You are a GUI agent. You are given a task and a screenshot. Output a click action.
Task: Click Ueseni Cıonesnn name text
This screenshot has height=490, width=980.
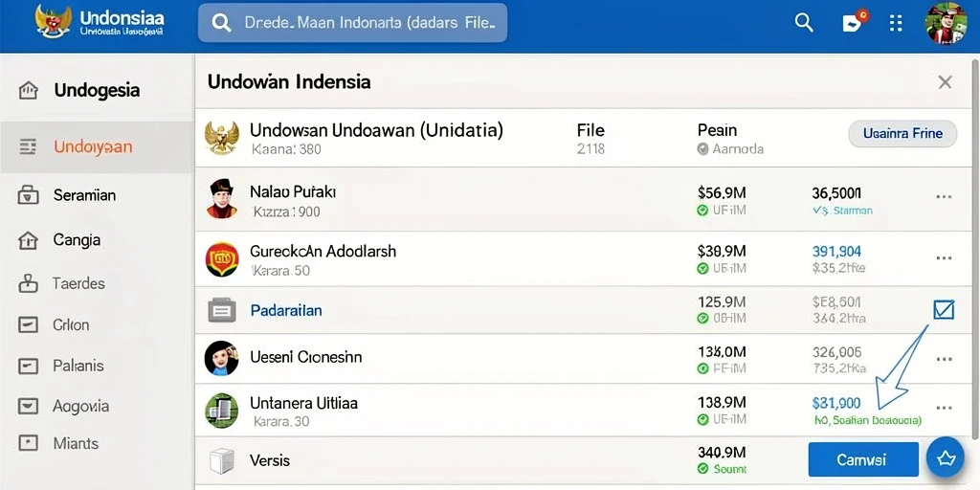306,357
